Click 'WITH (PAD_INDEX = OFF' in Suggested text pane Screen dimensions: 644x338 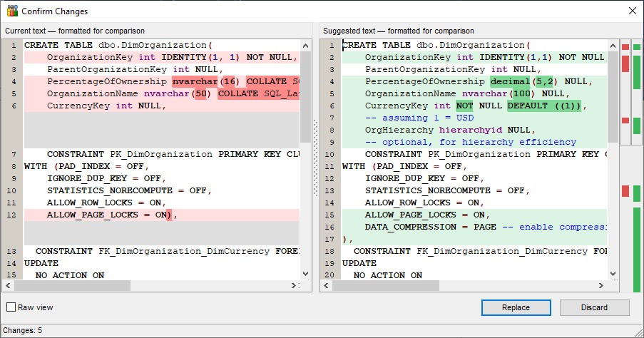pyautogui.click(x=402, y=166)
